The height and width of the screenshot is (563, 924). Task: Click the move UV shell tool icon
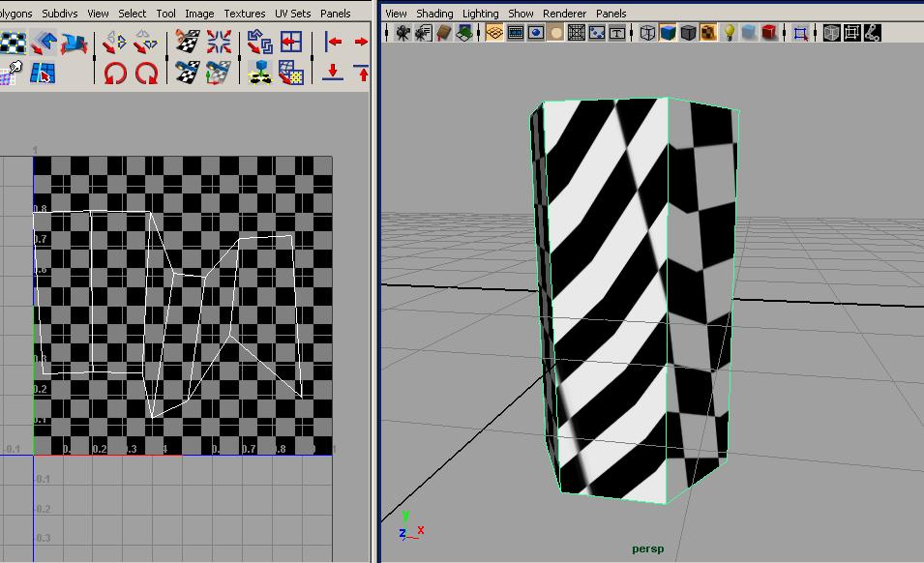(43, 43)
